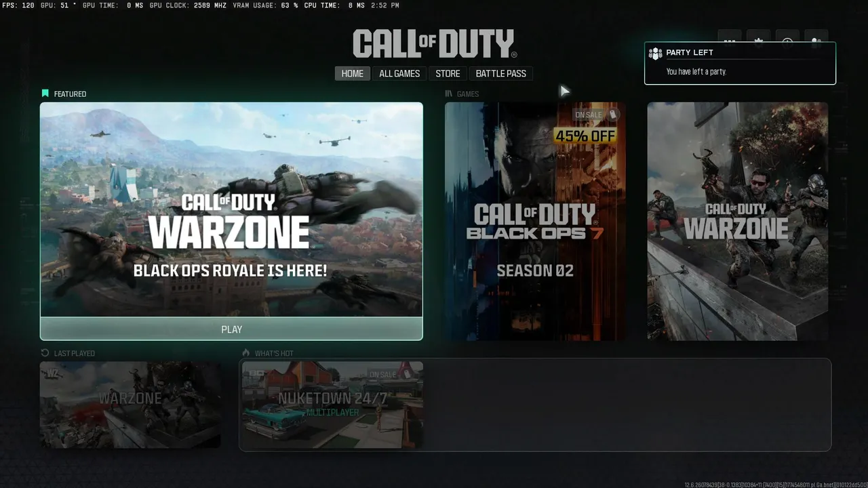Launch last played Warzone tile
This screenshot has height=488, width=868.
[x=130, y=405]
